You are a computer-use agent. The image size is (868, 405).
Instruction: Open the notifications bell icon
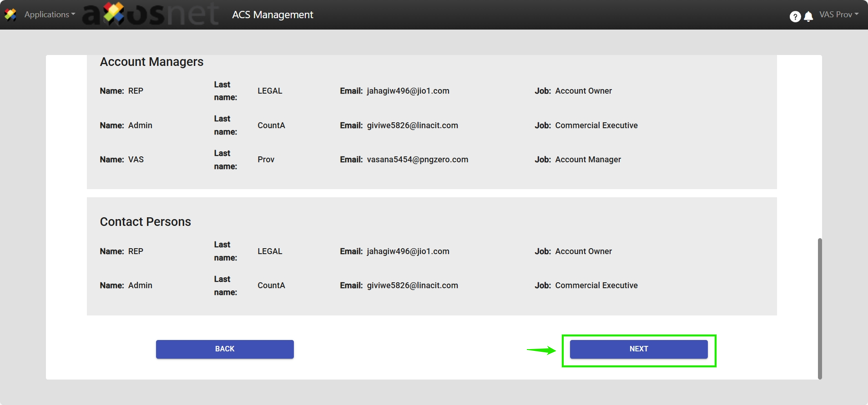click(x=808, y=17)
